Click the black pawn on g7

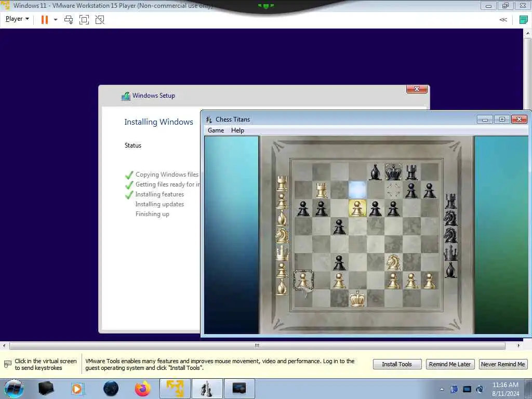pyautogui.click(x=411, y=191)
